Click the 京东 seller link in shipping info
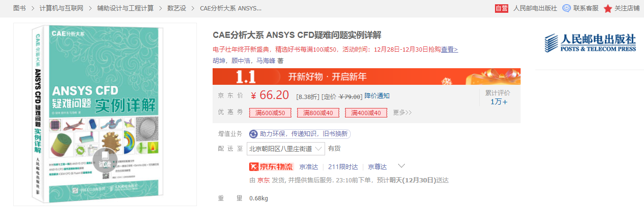 pos(263,180)
